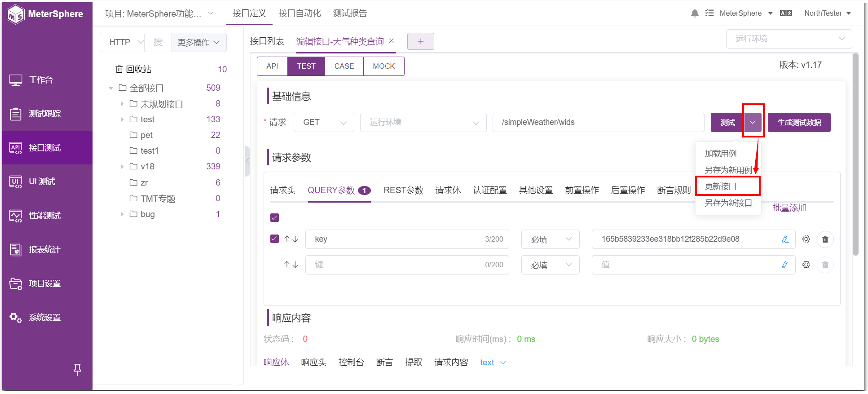Switch to the MOCK tab
Image resolution: width=868 pixels, height=394 pixels.
click(384, 66)
